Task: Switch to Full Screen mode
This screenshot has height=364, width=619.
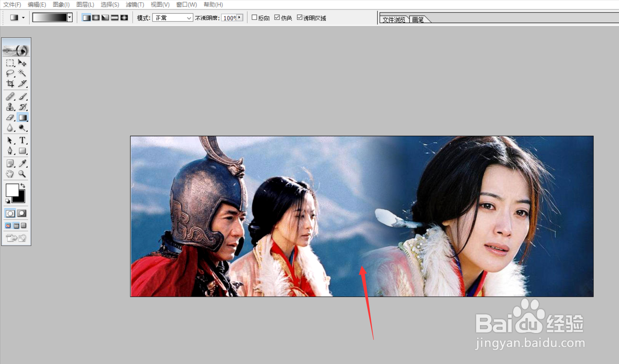Action: coord(24,226)
